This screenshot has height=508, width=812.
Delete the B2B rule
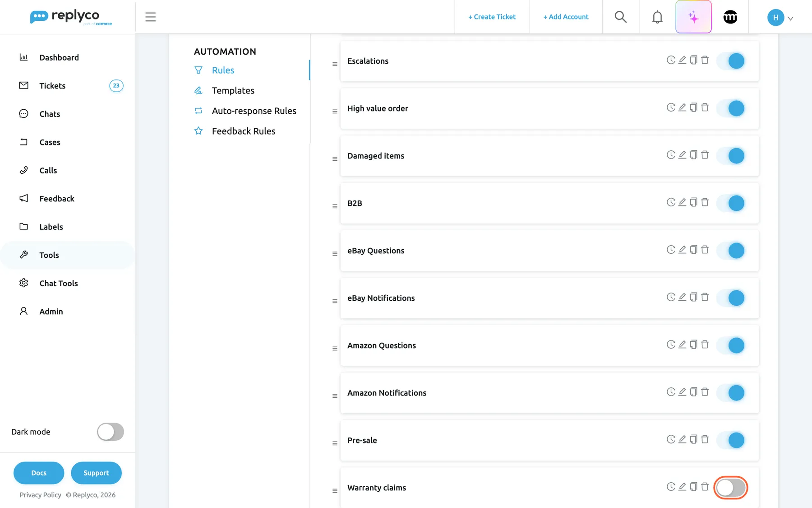pyautogui.click(x=705, y=202)
